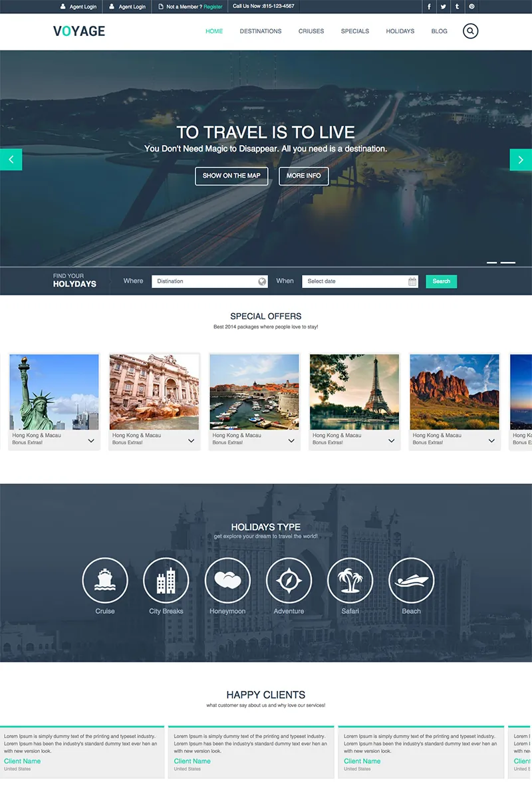Open the Twitter social link

pyautogui.click(x=443, y=7)
